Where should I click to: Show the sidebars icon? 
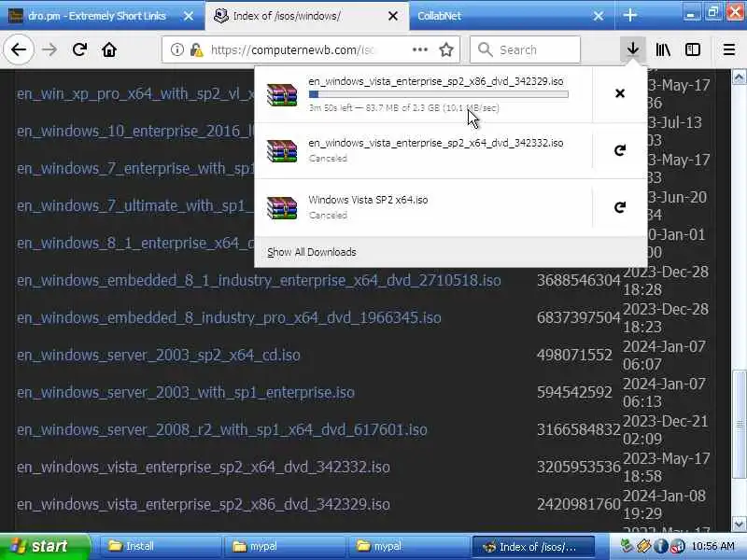pyautogui.click(x=693, y=49)
